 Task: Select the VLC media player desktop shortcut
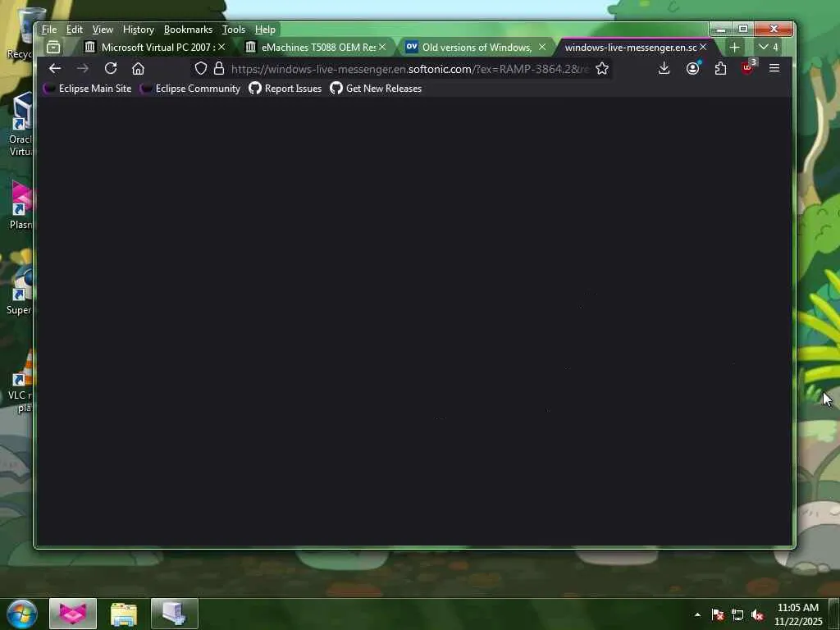[21, 381]
